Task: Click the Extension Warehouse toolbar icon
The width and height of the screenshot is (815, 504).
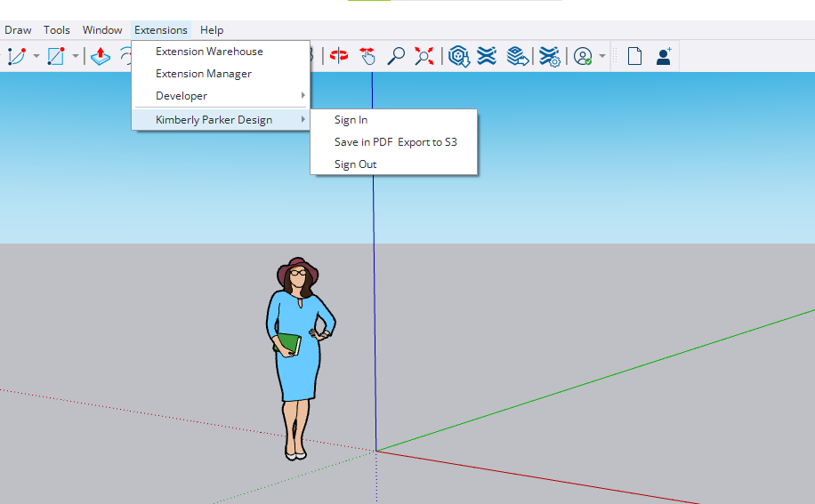Action: pos(487,56)
